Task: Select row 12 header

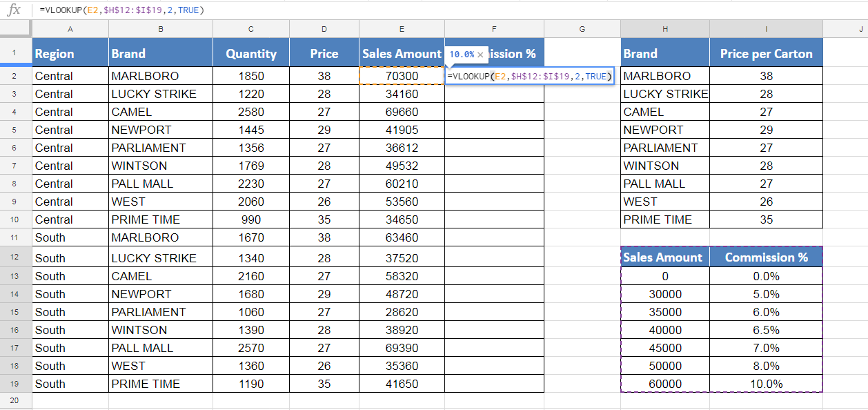Action: [16, 257]
